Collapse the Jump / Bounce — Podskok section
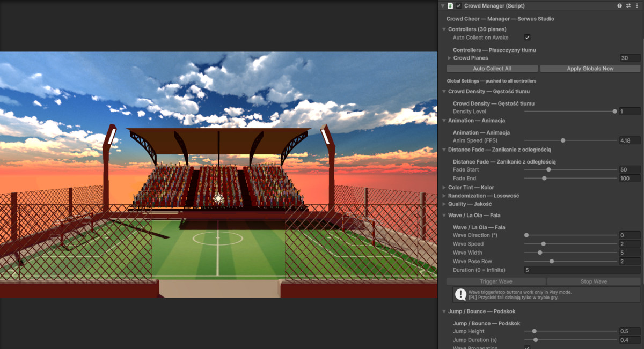Image resolution: width=644 pixels, height=349 pixels. pos(444,311)
